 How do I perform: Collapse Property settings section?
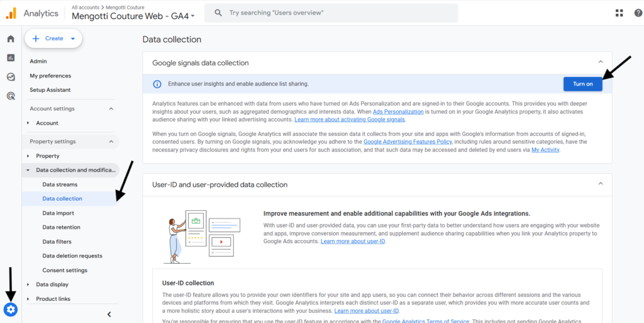point(111,142)
